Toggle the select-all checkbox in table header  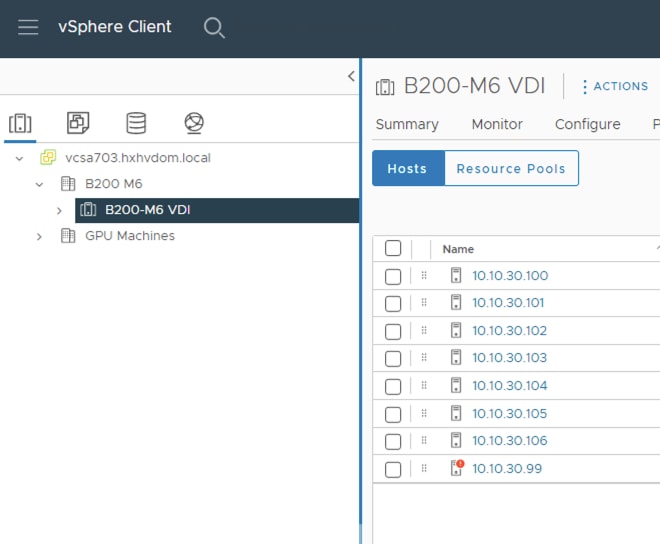point(393,248)
